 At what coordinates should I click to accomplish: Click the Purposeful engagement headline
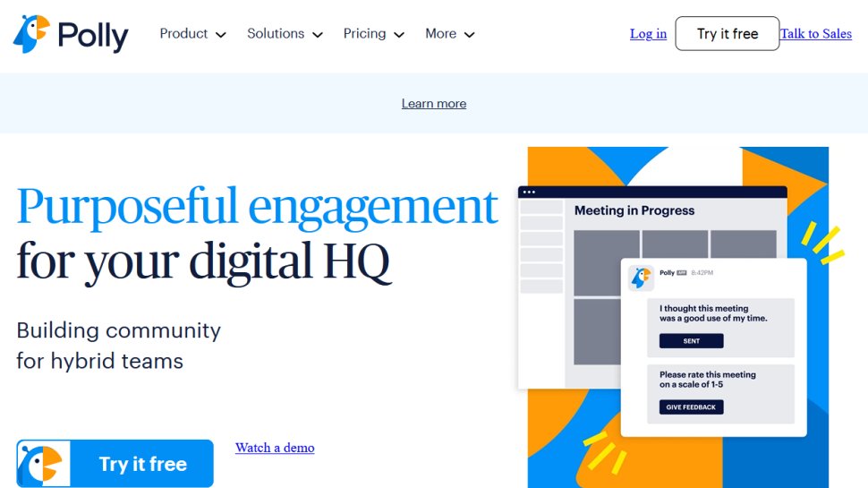(258, 207)
